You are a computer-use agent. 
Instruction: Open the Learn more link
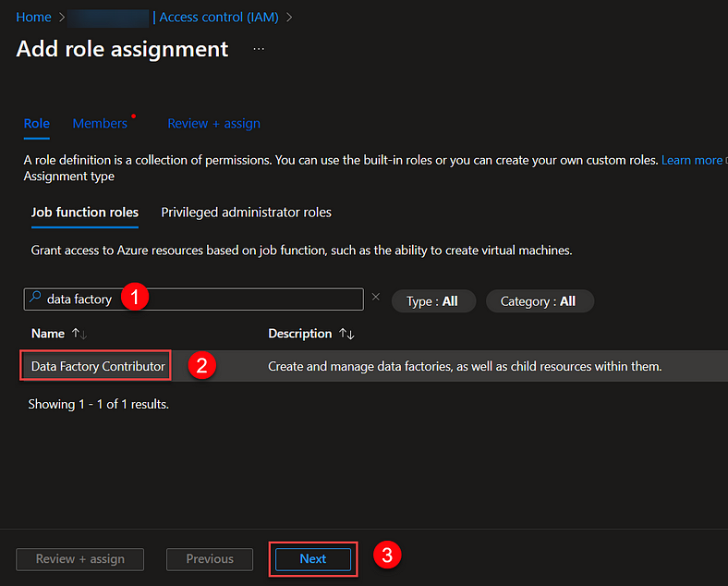[x=691, y=160]
